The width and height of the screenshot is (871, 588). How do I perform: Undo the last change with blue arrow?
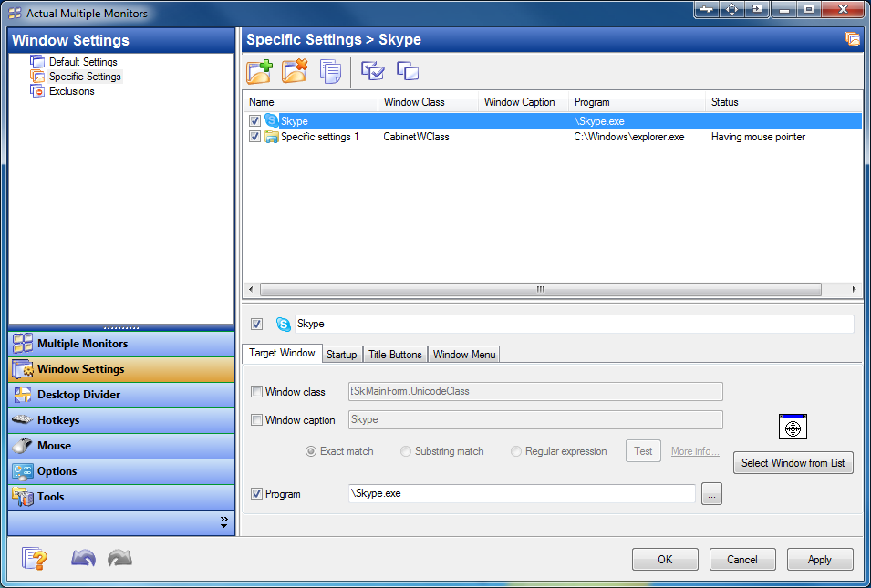click(x=83, y=558)
